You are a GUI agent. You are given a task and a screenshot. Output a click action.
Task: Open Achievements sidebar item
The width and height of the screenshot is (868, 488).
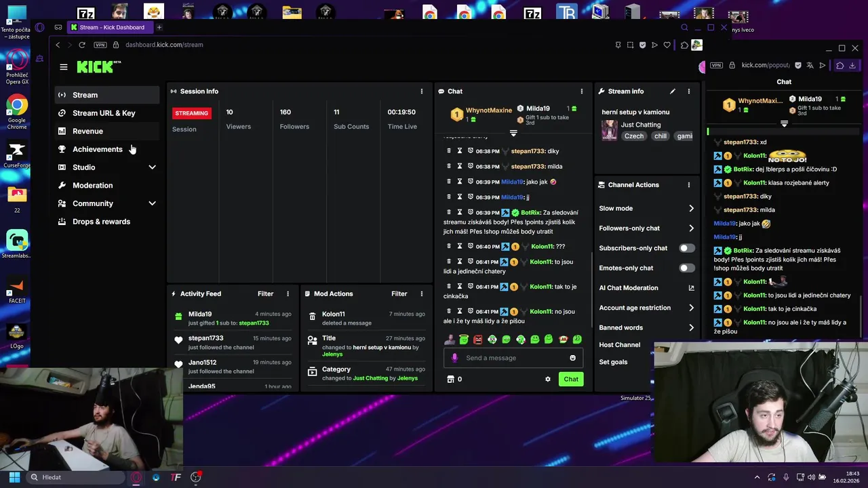click(107, 149)
